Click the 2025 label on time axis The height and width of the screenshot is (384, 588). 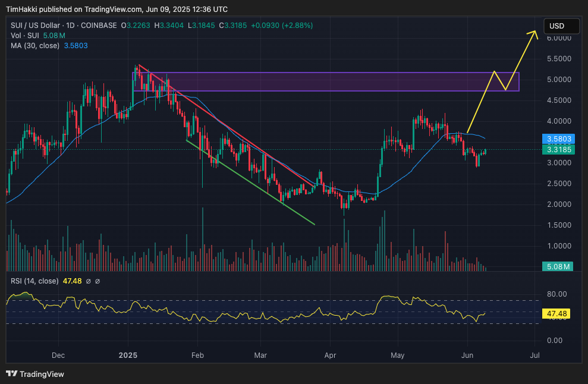coord(128,355)
